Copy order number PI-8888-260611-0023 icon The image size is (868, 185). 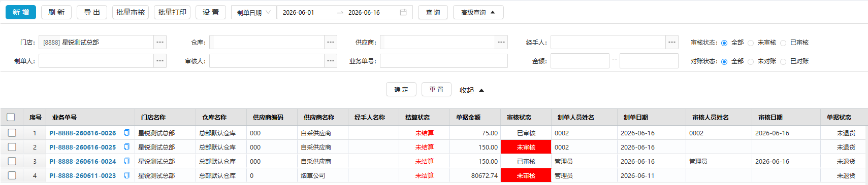pyautogui.click(x=126, y=175)
